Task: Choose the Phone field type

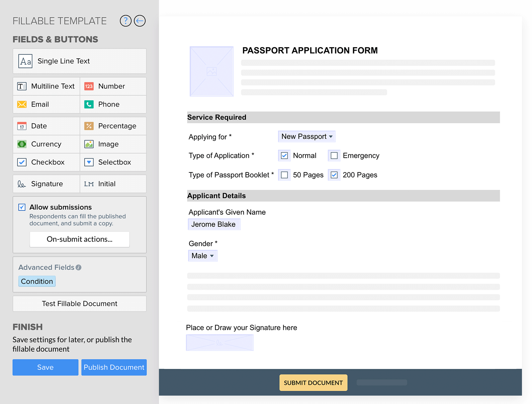Action: coord(113,105)
